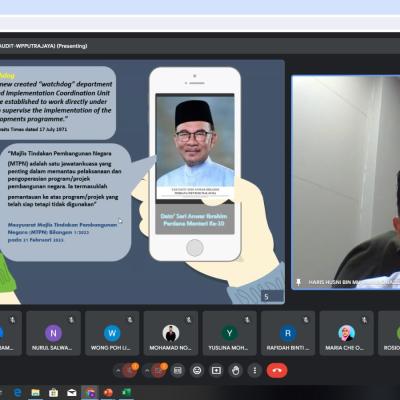Click MOHAMAD NO... participant avatar
Image resolution: width=400 pixels, height=400 pixels.
coord(171,333)
